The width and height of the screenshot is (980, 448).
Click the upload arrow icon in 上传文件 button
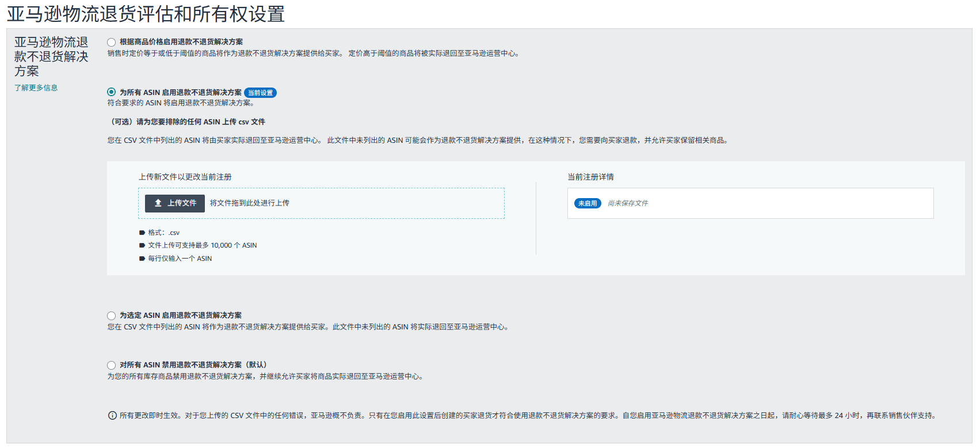click(158, 203)
